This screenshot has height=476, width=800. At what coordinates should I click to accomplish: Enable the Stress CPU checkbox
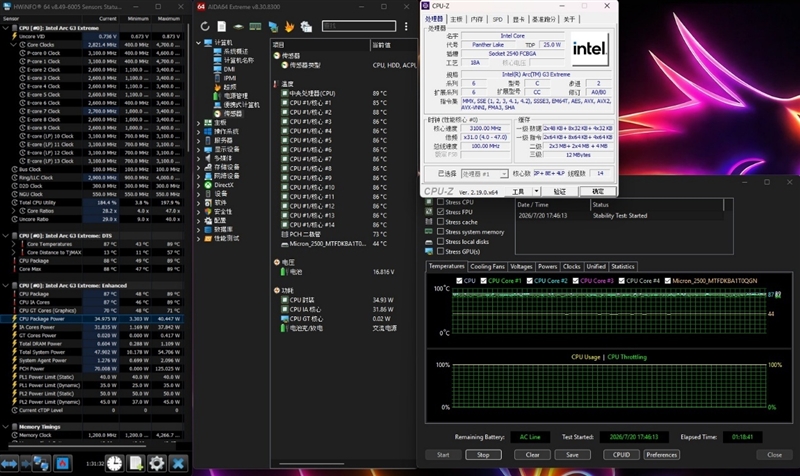click(440, 202)
